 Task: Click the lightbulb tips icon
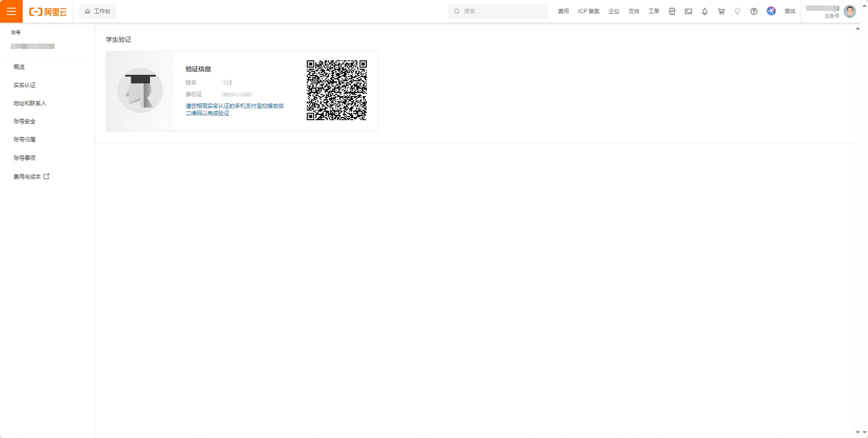click(738, 11)
